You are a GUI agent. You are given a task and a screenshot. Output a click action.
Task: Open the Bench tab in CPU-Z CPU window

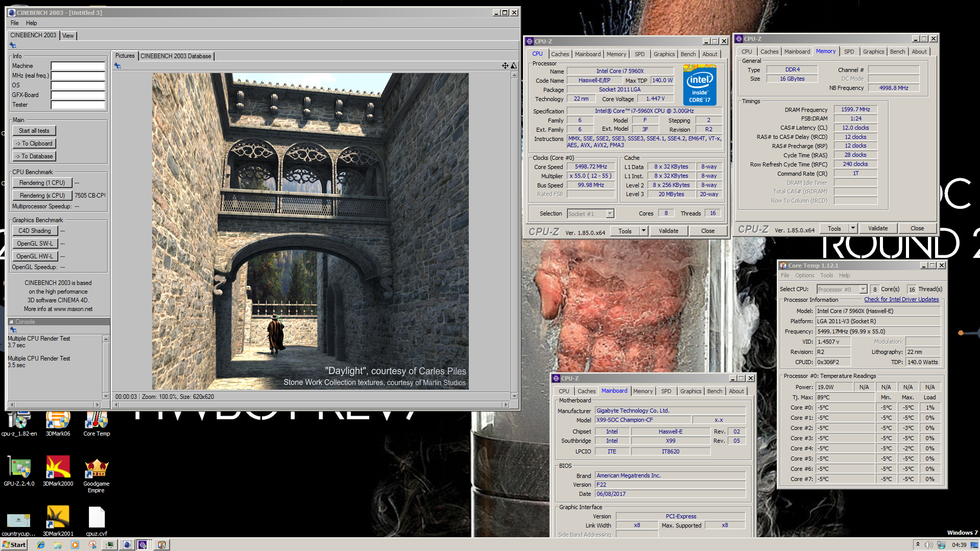coord(688,54)
